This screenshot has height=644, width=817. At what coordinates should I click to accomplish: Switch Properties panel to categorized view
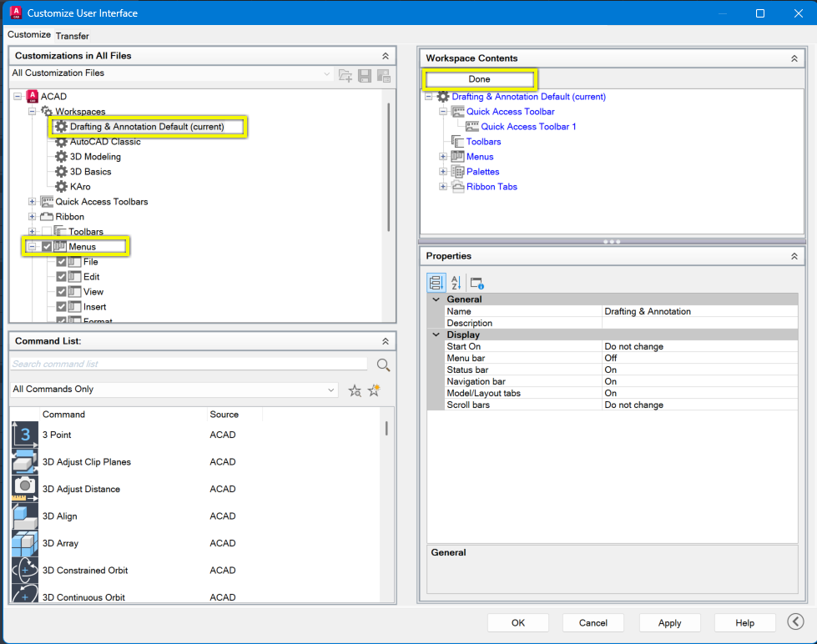[436, 283]
